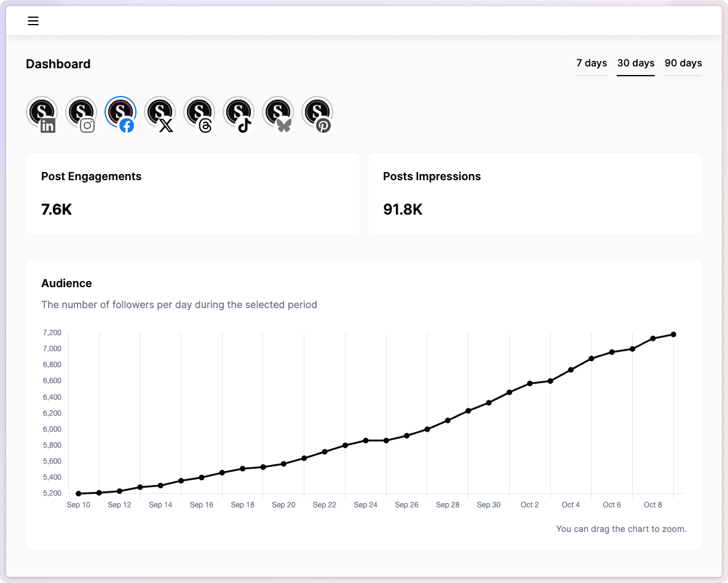Click the Posts Impressions card
This screenshot has height=583, width=728.
pos(534,194)
